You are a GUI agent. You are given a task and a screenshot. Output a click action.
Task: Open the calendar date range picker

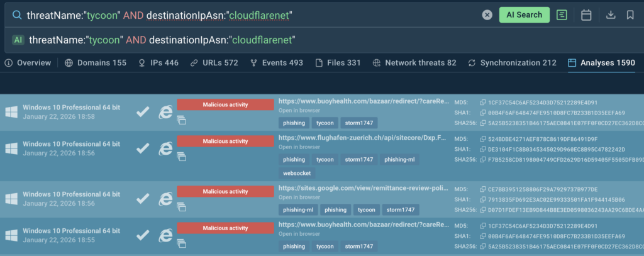pos(586,15)
